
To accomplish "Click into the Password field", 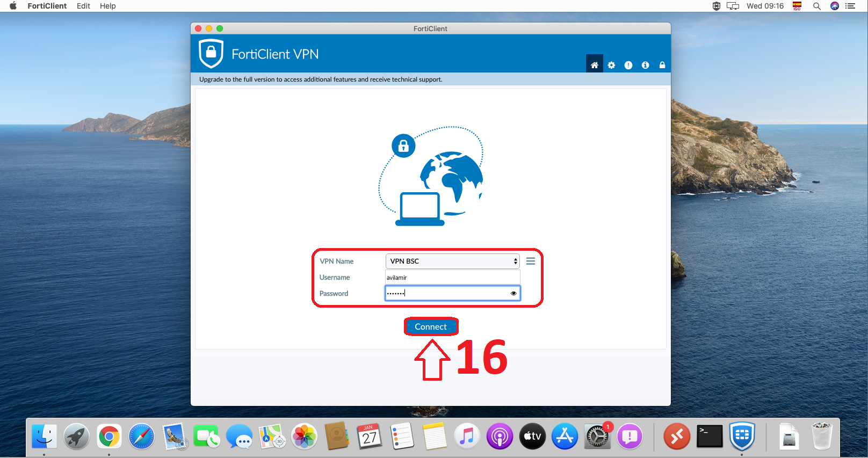I will [446, 293].
